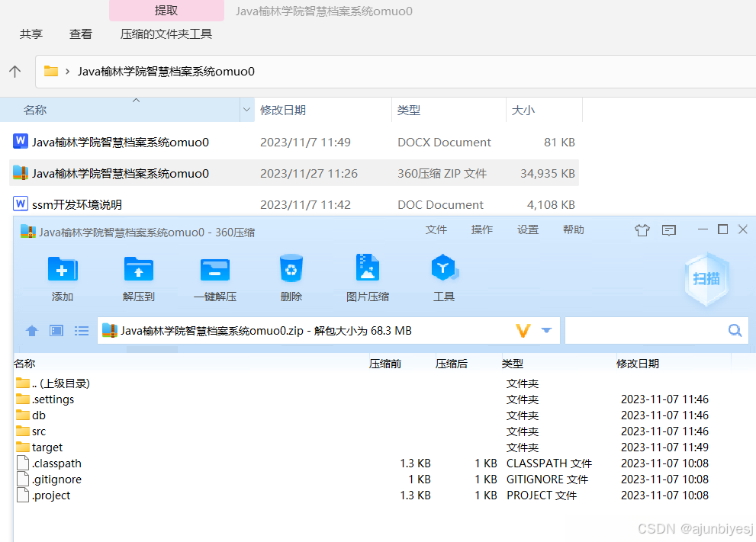Switch to the 共享 ribbon tab
The width and height of the screenshot is (756, 542).
point(31,34)
